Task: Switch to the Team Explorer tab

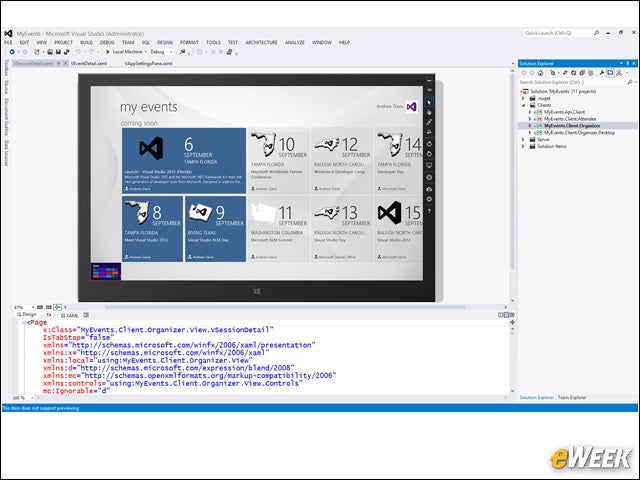Action: point(572,397)
